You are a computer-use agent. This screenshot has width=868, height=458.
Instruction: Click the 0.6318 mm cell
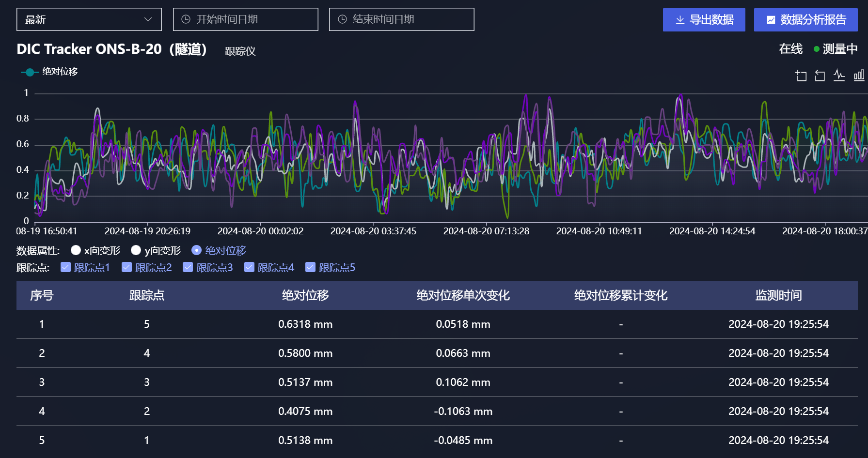pos(305,324)
